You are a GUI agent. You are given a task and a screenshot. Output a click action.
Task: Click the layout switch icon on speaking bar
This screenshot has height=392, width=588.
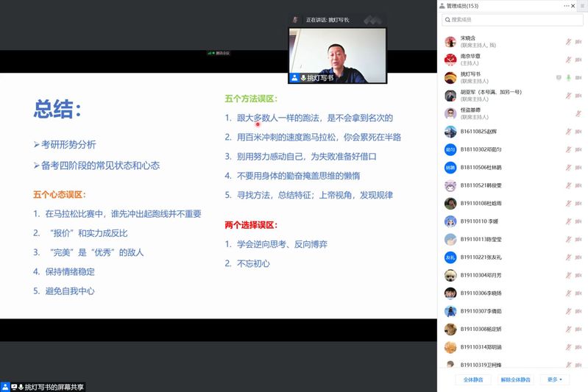coord(374,20)
